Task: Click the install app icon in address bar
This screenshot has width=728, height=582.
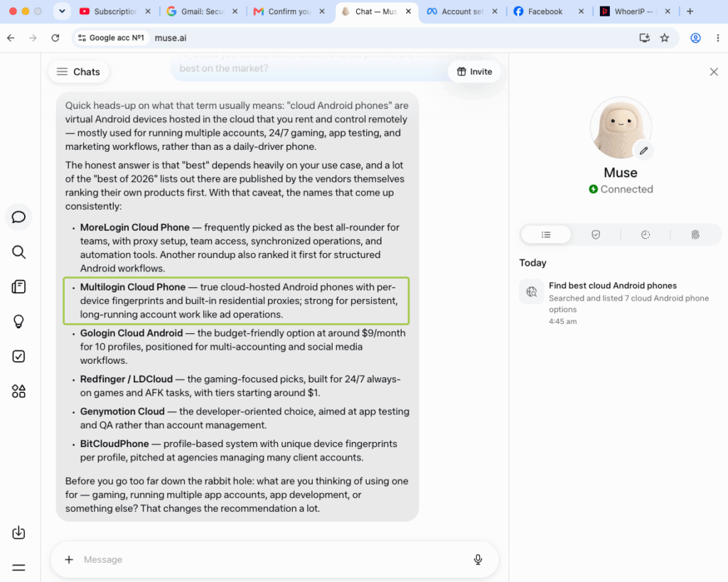Action: 644,38
